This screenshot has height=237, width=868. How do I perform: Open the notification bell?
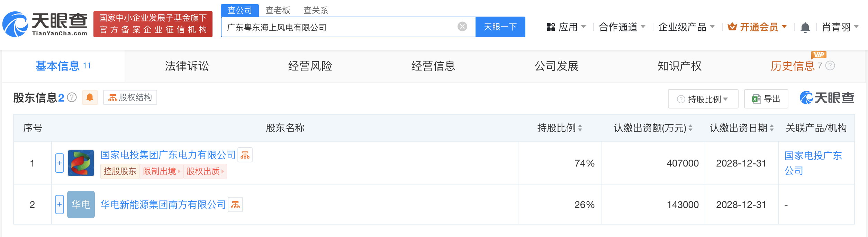805,27
